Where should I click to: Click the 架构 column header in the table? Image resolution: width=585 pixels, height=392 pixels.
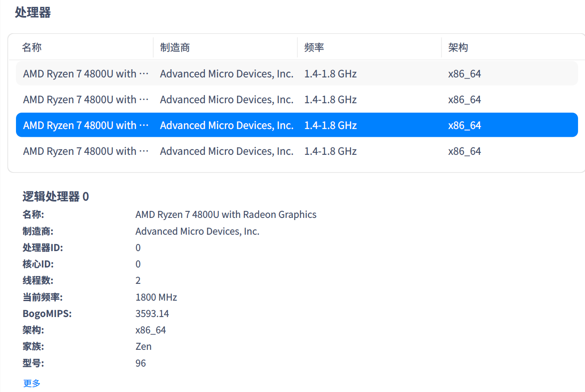(x=458, y=48)
